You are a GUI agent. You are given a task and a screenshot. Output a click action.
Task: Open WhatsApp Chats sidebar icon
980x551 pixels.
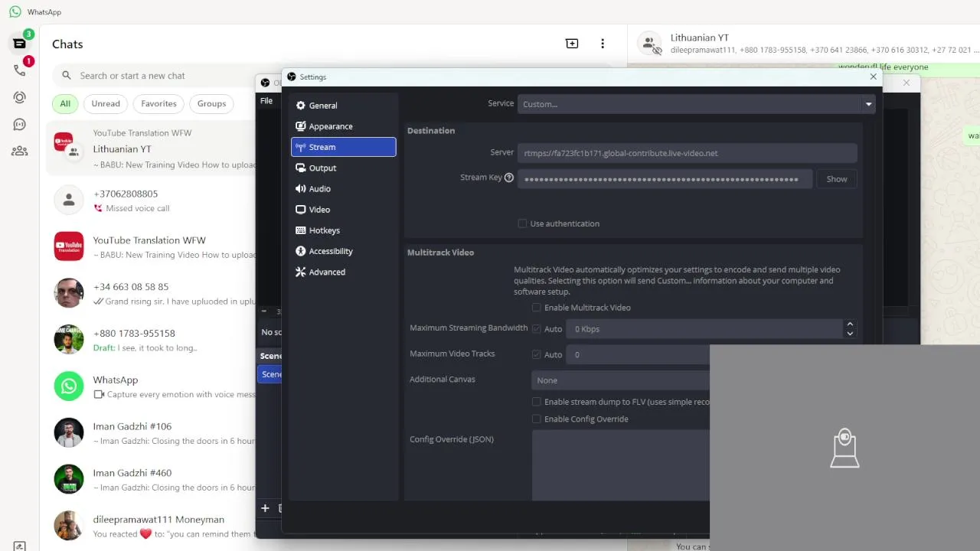click(20, 44)
